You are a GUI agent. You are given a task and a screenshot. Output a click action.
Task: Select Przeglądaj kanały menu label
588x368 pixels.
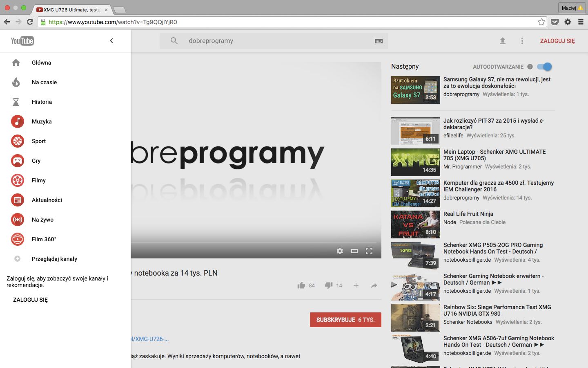tap(55, 259)
